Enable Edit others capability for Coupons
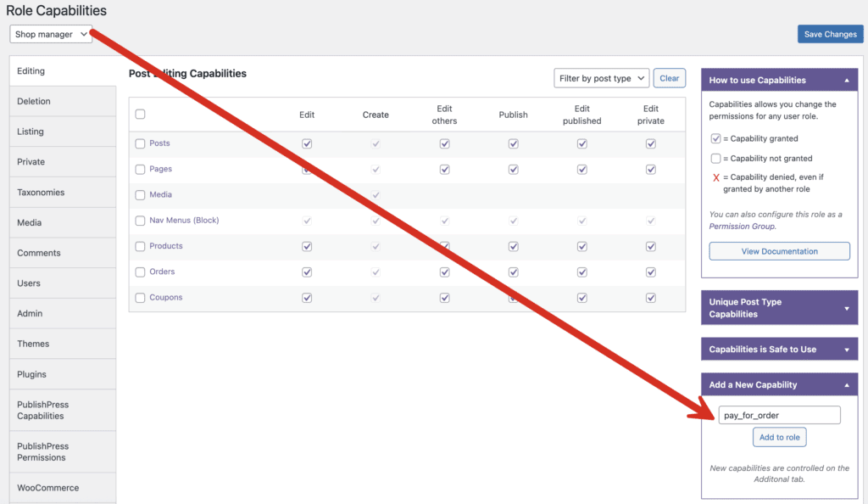The image size is (868, 504). pos(444,298)
